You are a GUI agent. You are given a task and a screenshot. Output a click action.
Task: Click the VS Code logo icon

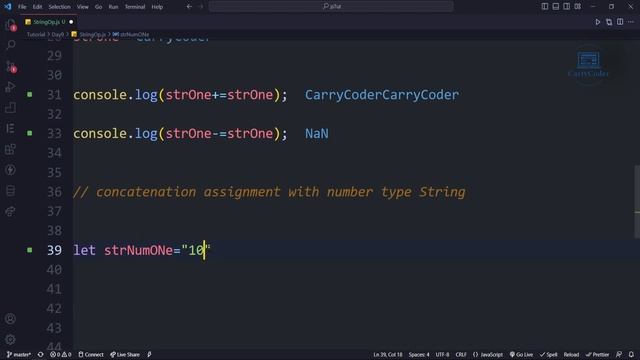8,7
